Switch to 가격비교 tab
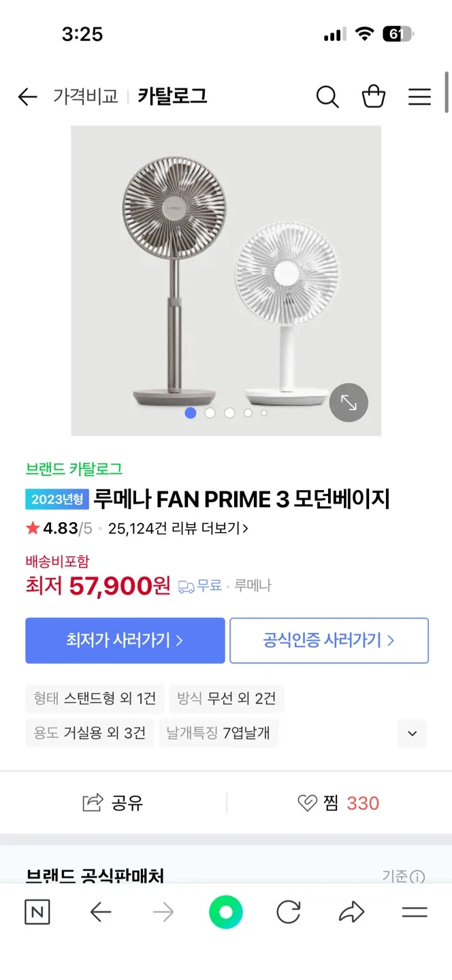The height and width of the screenshot is (980, 452). [86, 97]
